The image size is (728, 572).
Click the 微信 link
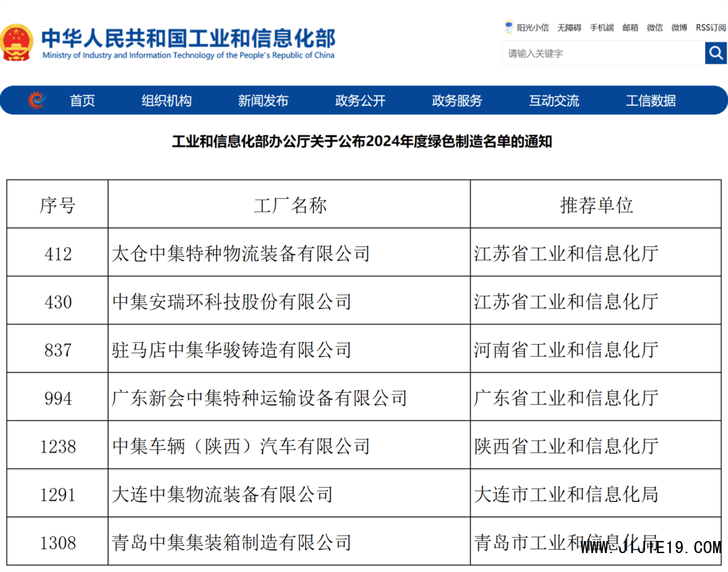tap(655, 28)
